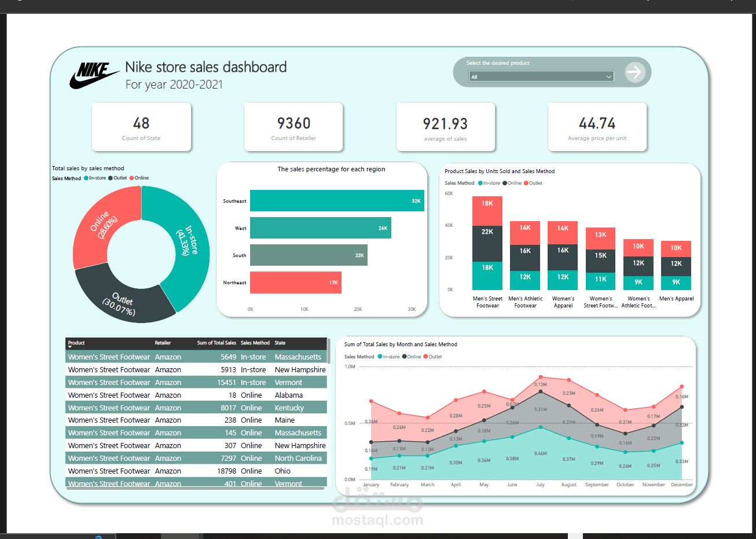Sort table by State column header
Viewport: 756px width, 539px height.
point(280,343)
